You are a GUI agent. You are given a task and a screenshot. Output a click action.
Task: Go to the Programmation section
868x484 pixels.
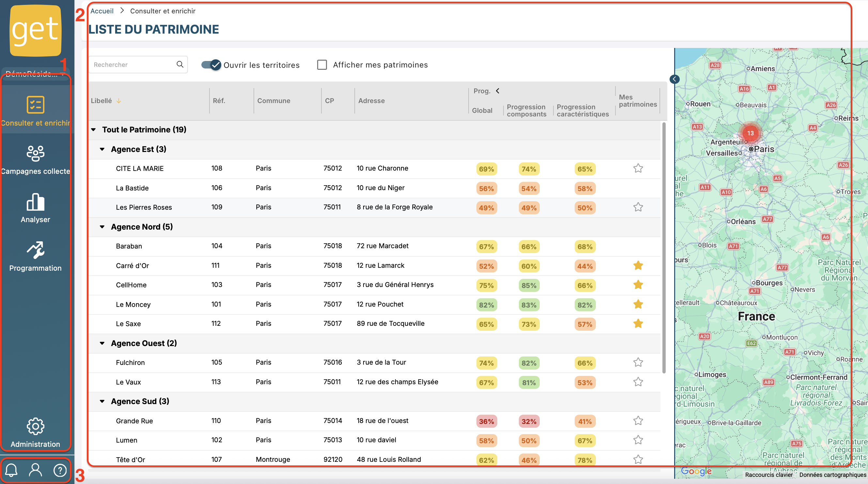35,256
